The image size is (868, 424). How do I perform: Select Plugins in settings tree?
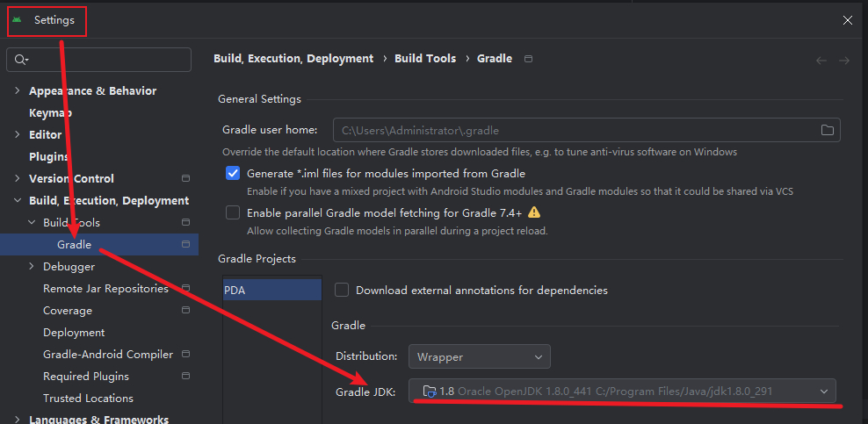48,156
